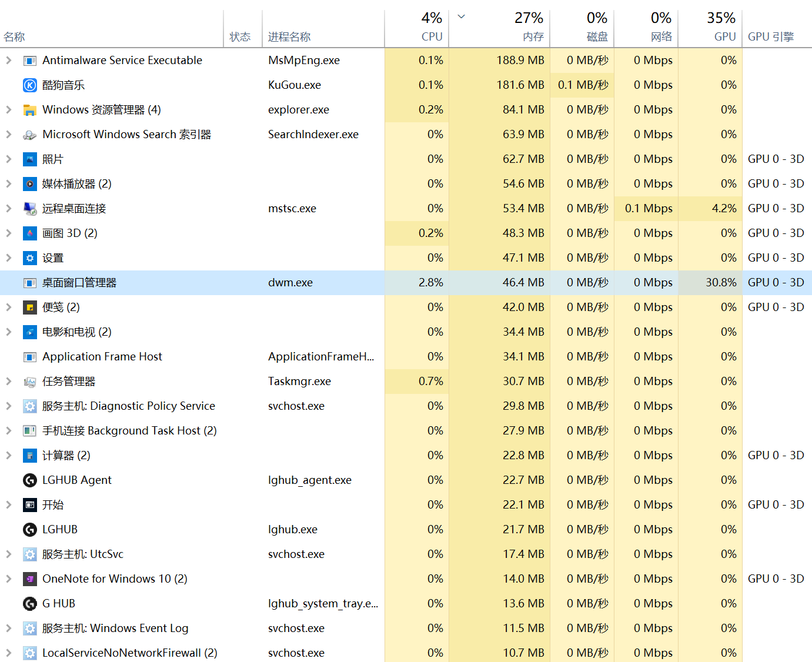Click the explorer.exe process name
Screen dimensions: 812x662
[299, 110]
